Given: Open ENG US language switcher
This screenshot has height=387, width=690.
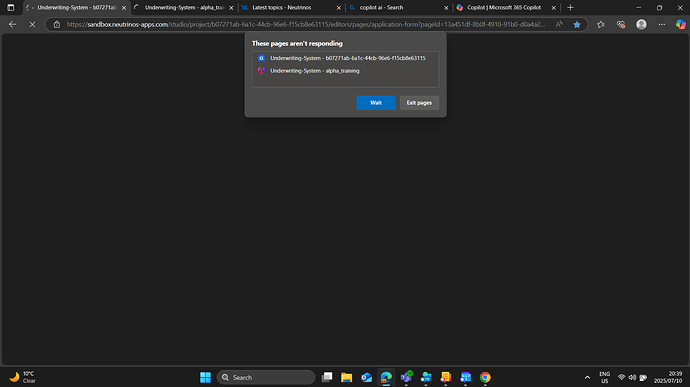Looking at the screenshot, I should [605, 377].
